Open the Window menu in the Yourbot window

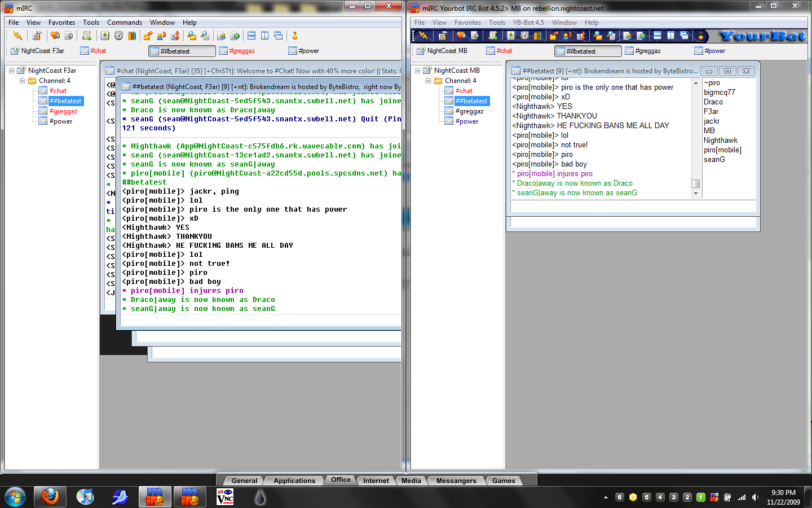(x=564, y=23)
